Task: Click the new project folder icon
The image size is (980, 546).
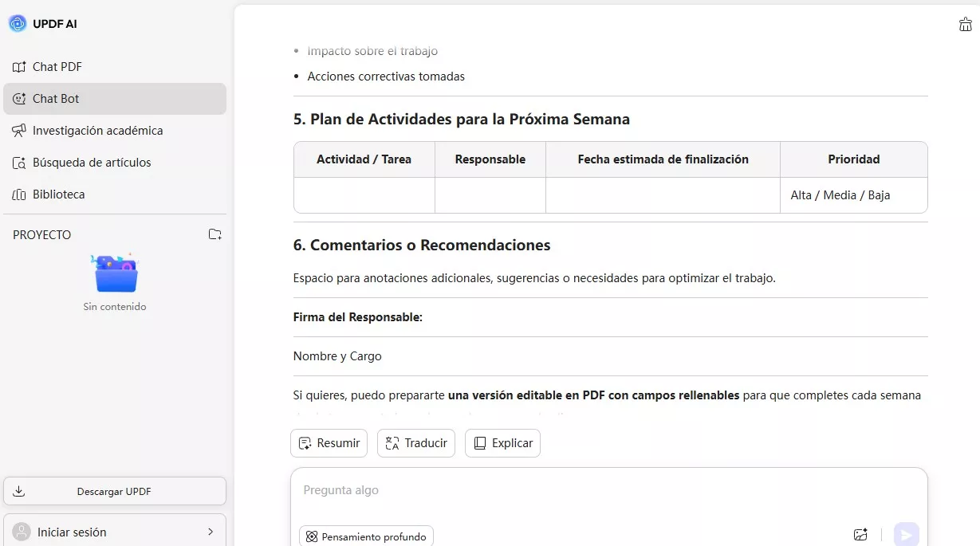Action: coord(214,234)
